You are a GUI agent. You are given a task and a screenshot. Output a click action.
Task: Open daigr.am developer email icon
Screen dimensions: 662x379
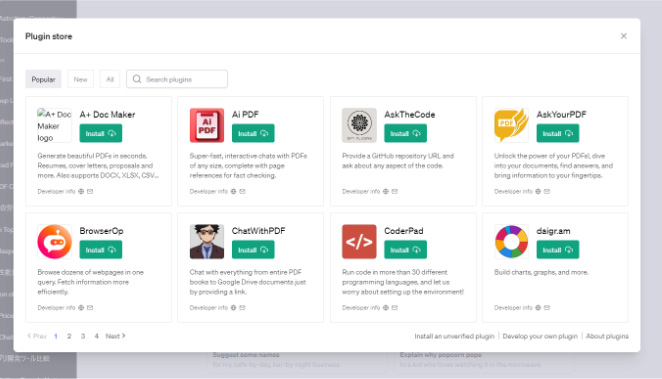[547, 308]
